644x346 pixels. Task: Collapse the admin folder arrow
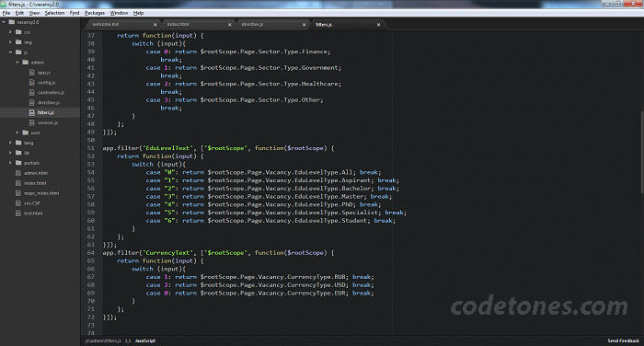17,63
